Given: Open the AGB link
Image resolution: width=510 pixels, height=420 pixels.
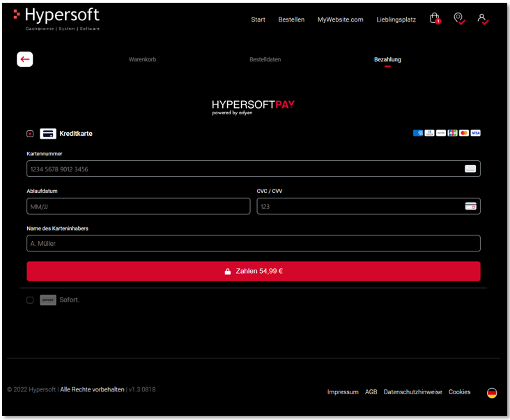Looking at the screenshot, I should (x=371, y=392).
